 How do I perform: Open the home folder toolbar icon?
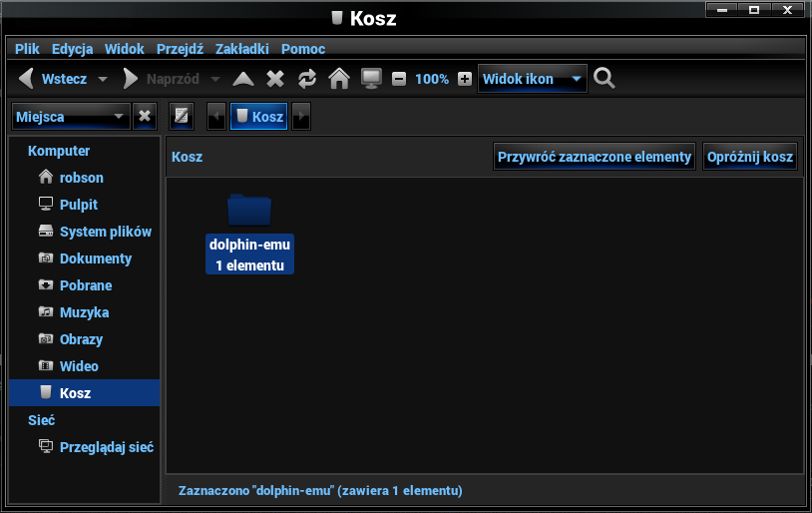point(339,79)
